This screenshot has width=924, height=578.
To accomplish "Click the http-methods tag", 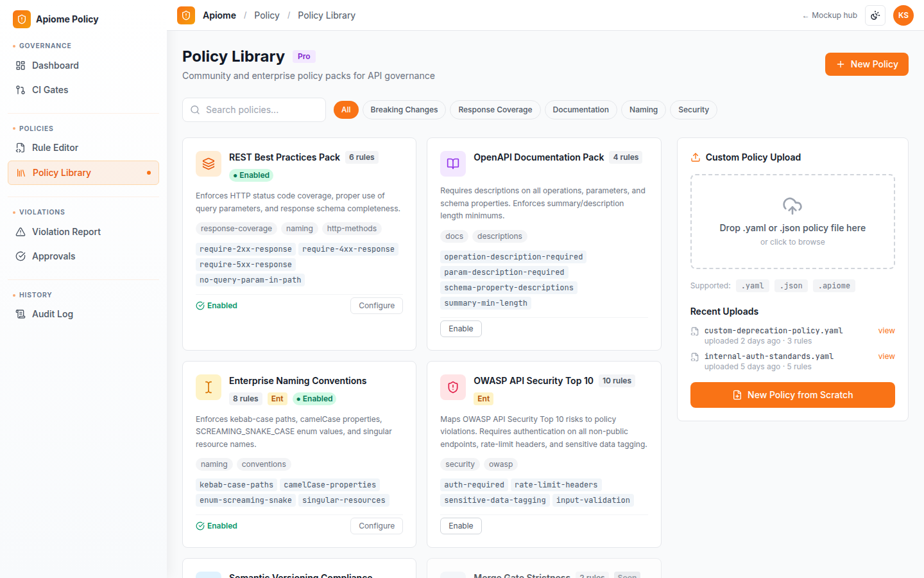I will coord(352,229).
